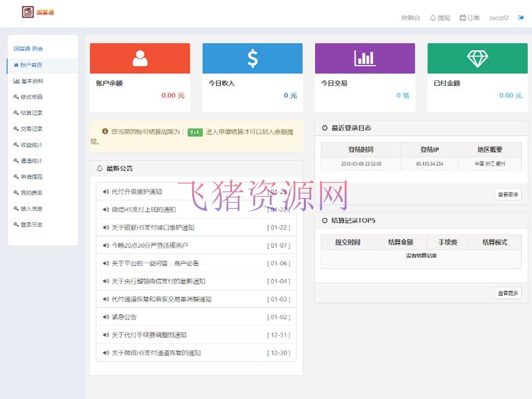
Task: Click the bell icon beside 提现
Action: 433,18
